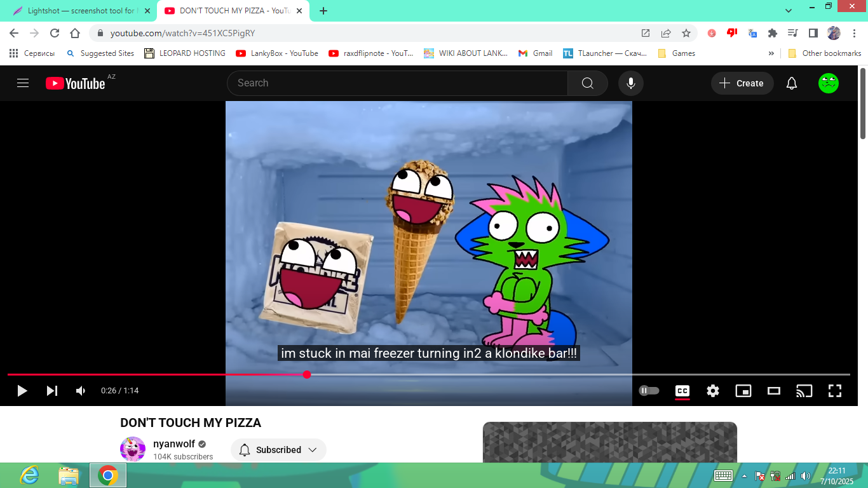Open the media controls icon
Screen dimensions: 868x488
(792, 33)
